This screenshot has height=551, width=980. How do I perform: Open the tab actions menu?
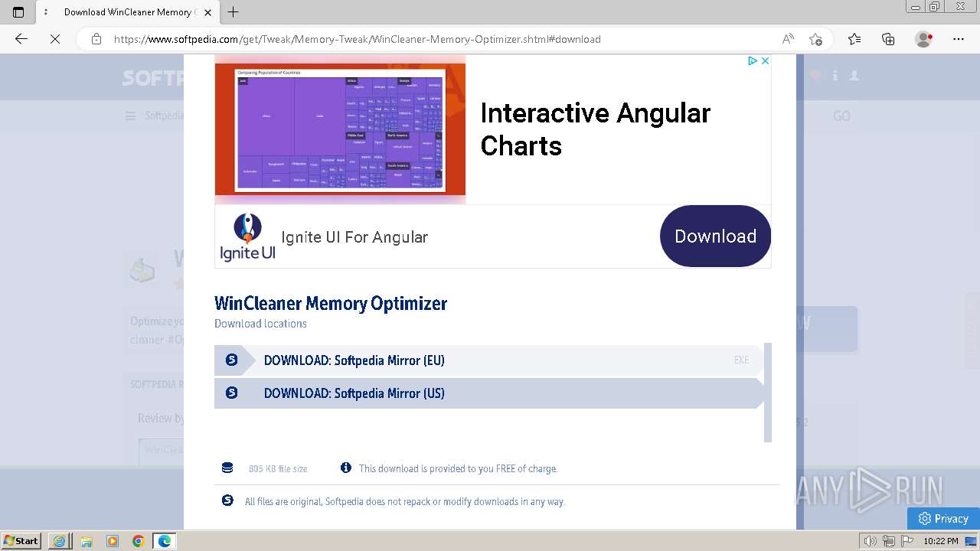(46, 12)
